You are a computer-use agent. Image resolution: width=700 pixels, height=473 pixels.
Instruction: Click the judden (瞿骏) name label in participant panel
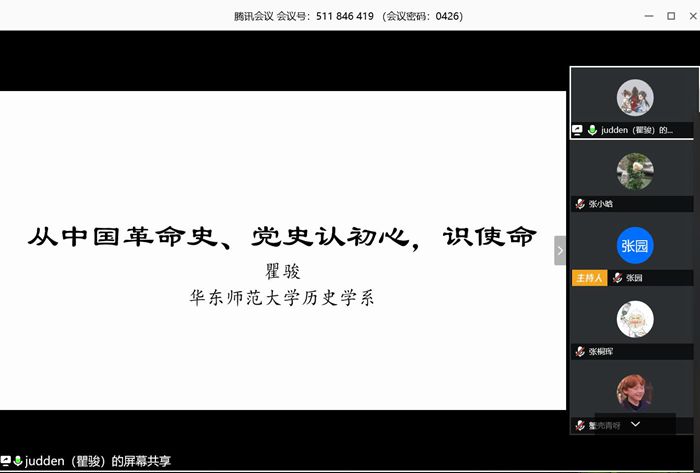(637, 130)
